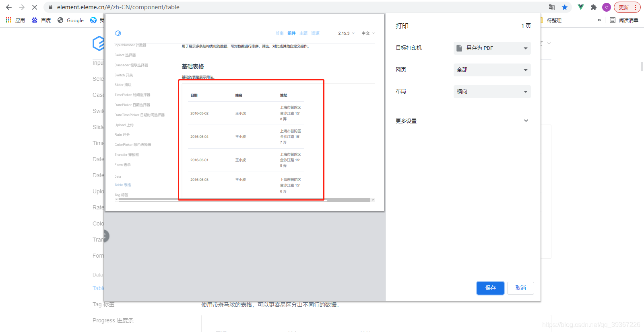Open the 目标打印机 另存为 PDF dropdown
The height and width of the screenshot is (332, 644).
click(x=492, y=48)
